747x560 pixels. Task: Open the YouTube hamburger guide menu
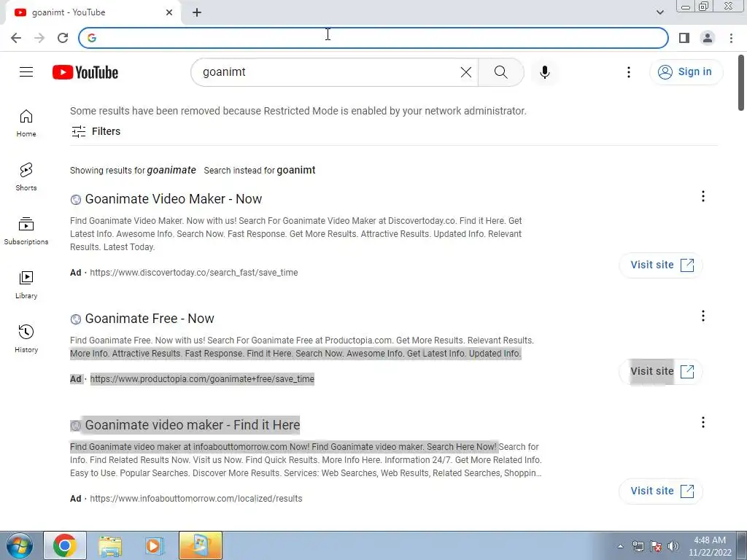click(26, 72)
